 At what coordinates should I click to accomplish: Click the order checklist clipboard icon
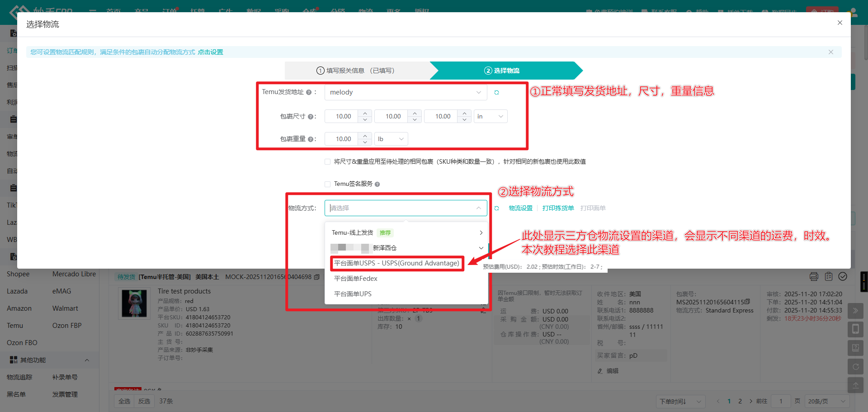(x=829, y=277)
